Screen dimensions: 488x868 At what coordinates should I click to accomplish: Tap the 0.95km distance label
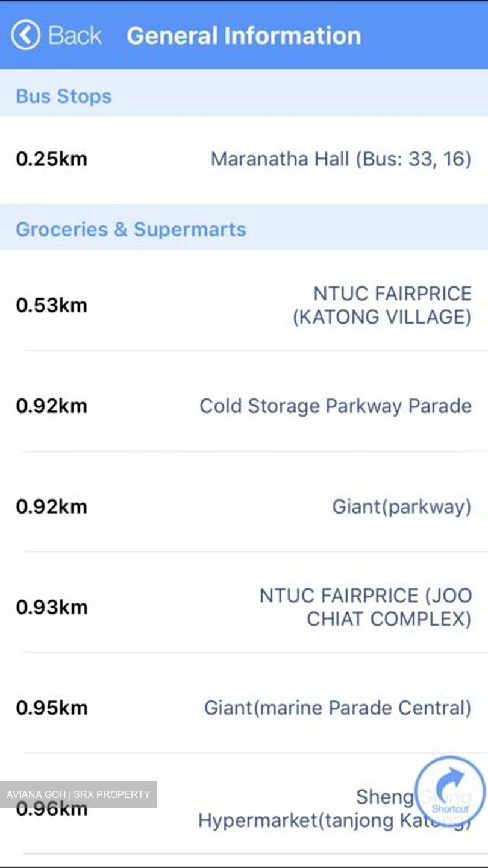pos(52,708)
